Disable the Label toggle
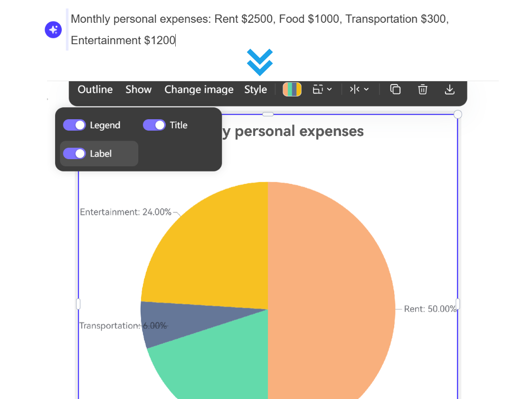Screen dimensions: 532x399 [x=74, y=153]
